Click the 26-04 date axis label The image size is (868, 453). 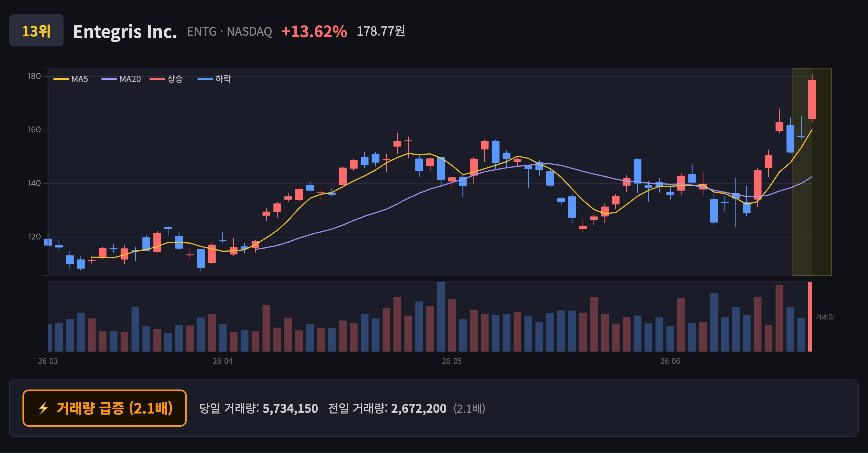pos(222,361)
